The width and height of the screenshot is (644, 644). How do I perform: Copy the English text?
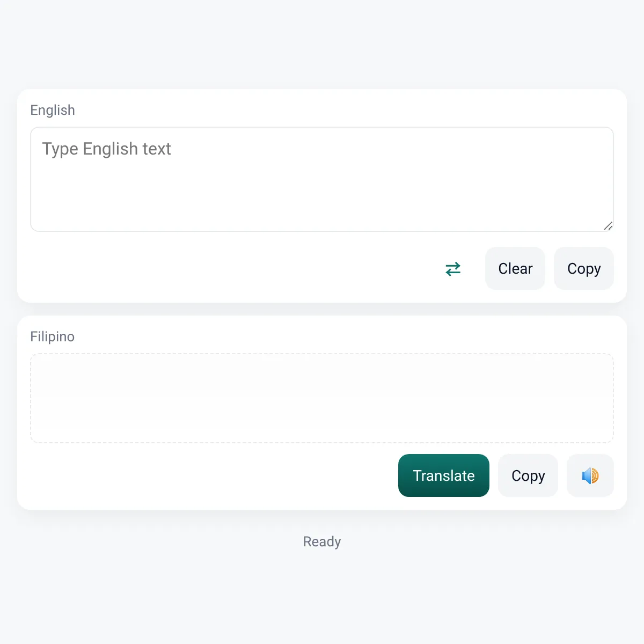tap(584, 268)
